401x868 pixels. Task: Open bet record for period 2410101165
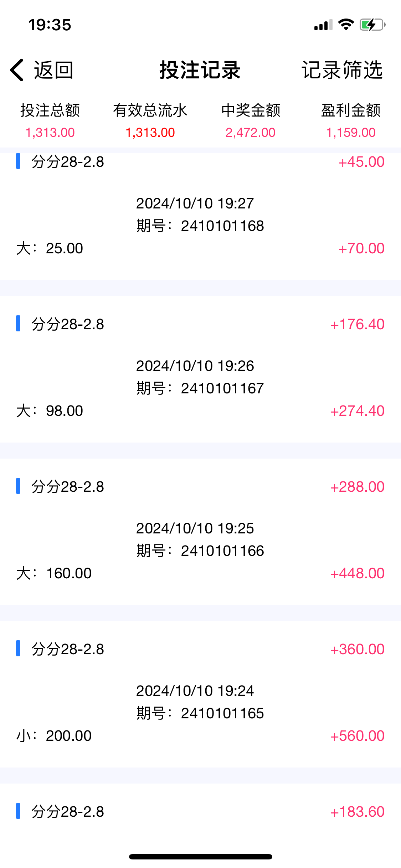tap(200, 702)
